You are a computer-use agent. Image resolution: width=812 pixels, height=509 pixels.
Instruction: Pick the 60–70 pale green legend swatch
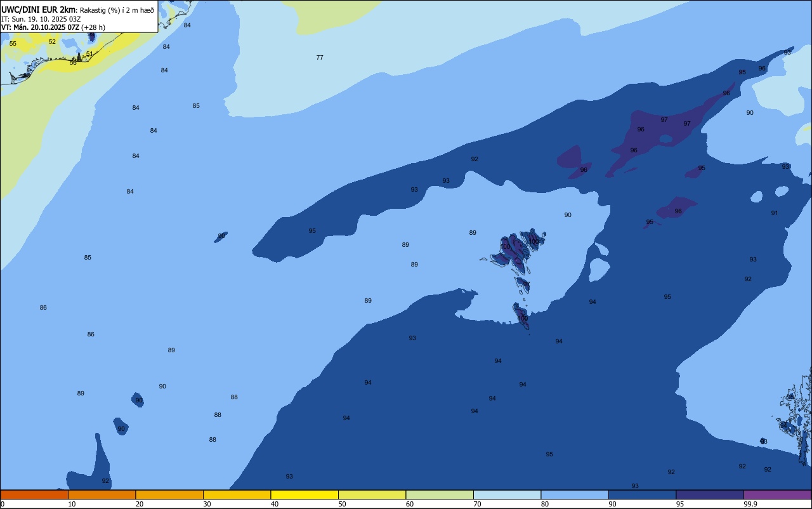point(440,494)
